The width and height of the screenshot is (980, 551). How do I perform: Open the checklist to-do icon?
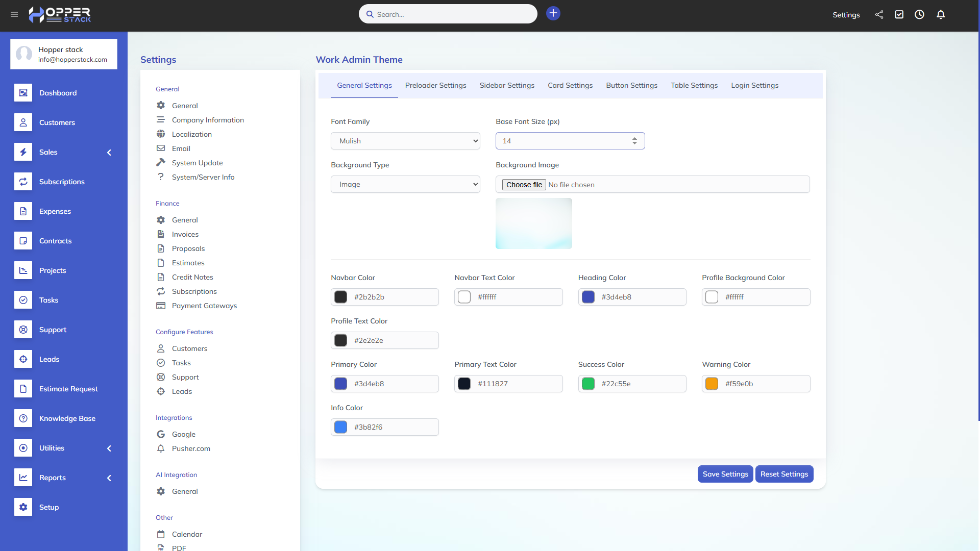tap(899, 15)
